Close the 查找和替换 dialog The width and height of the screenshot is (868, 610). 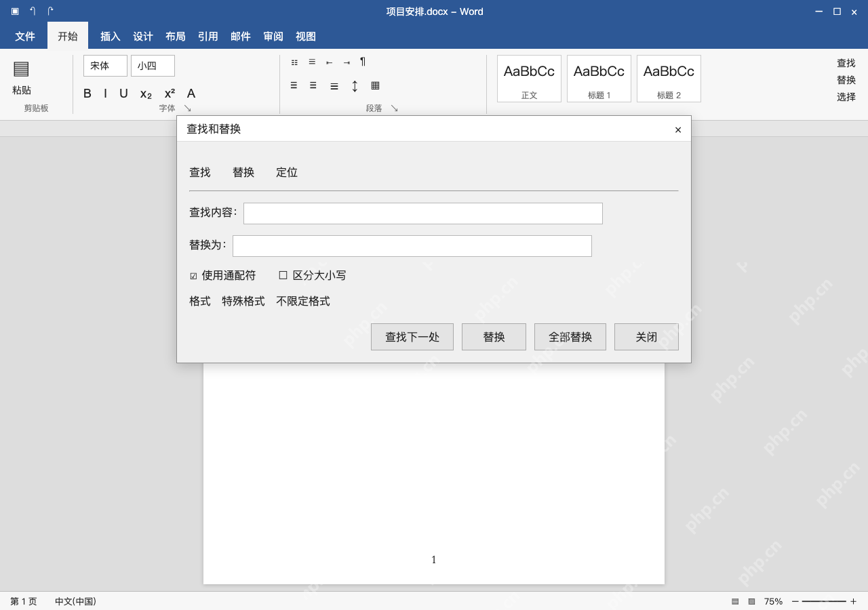tap(678, 129)
